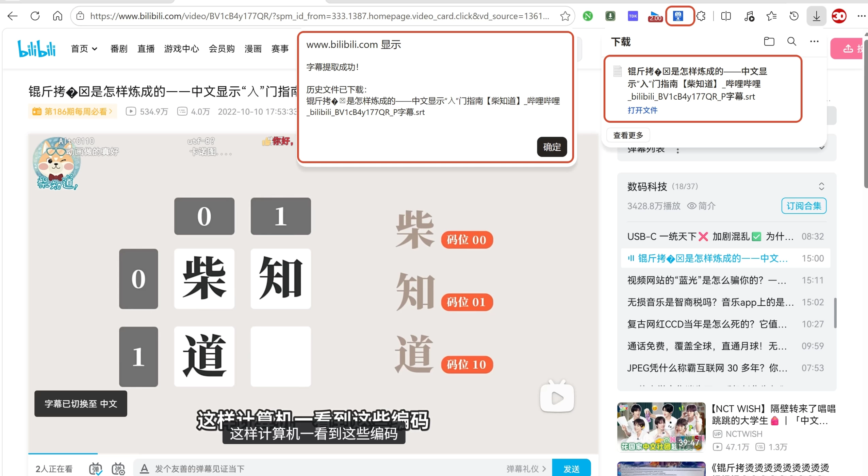
Task: Expand the danmaku list panel
Action: coord(822,148)
